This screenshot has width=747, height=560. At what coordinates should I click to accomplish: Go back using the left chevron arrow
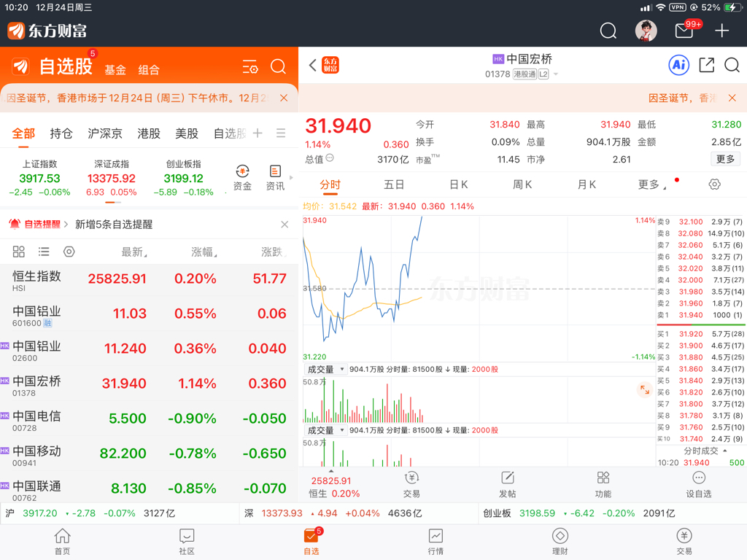coord(312,65)
